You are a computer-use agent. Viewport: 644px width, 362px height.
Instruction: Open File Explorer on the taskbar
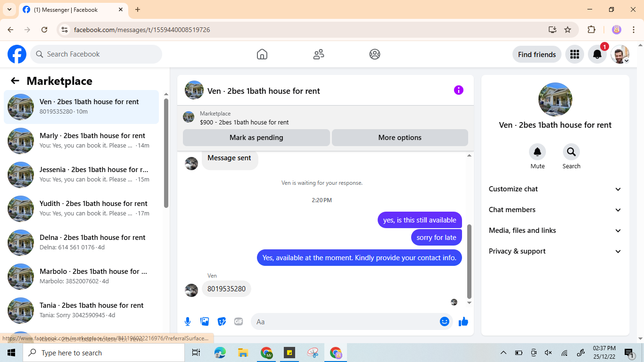tap(243, 353)
